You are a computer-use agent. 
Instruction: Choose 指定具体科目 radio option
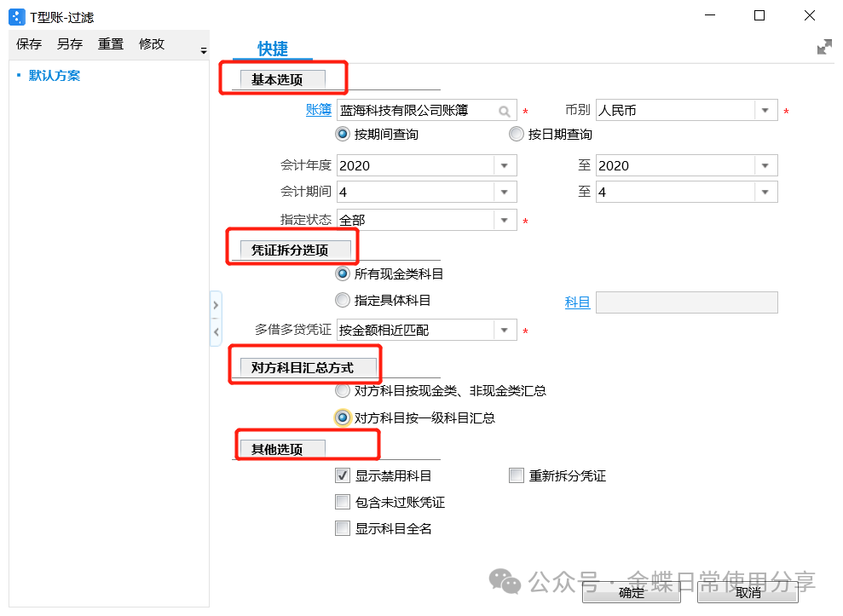[x=344, y=300]
